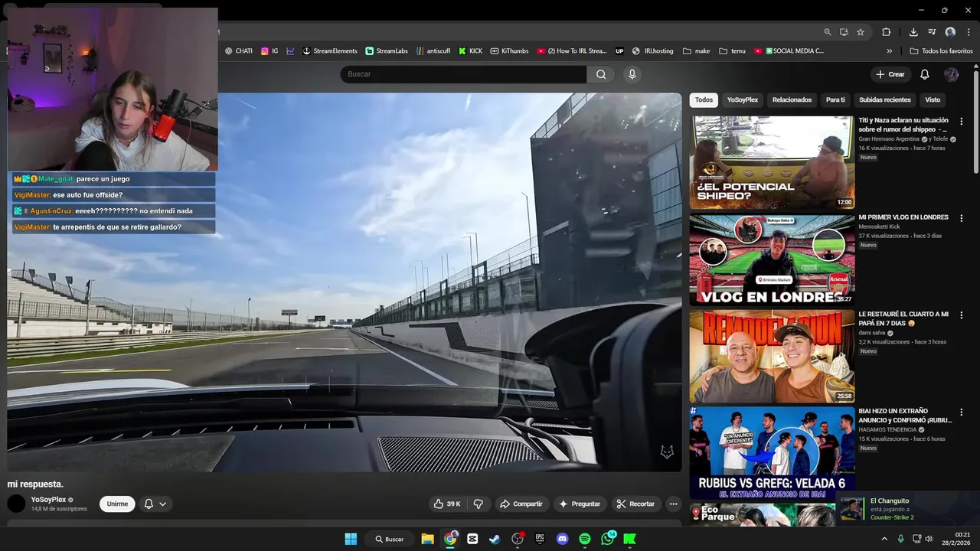Click the 'Crear' create button
Viewport: 980px width, 551px height.
890,74
